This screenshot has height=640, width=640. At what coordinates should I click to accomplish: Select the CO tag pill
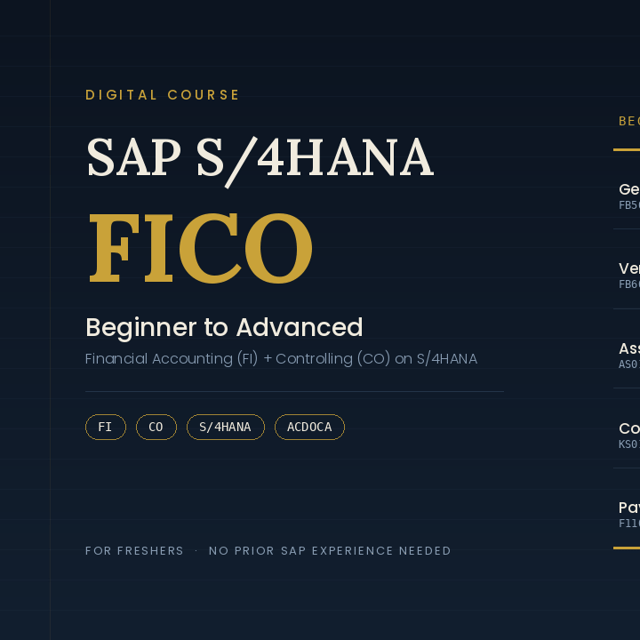click(156, 427)
